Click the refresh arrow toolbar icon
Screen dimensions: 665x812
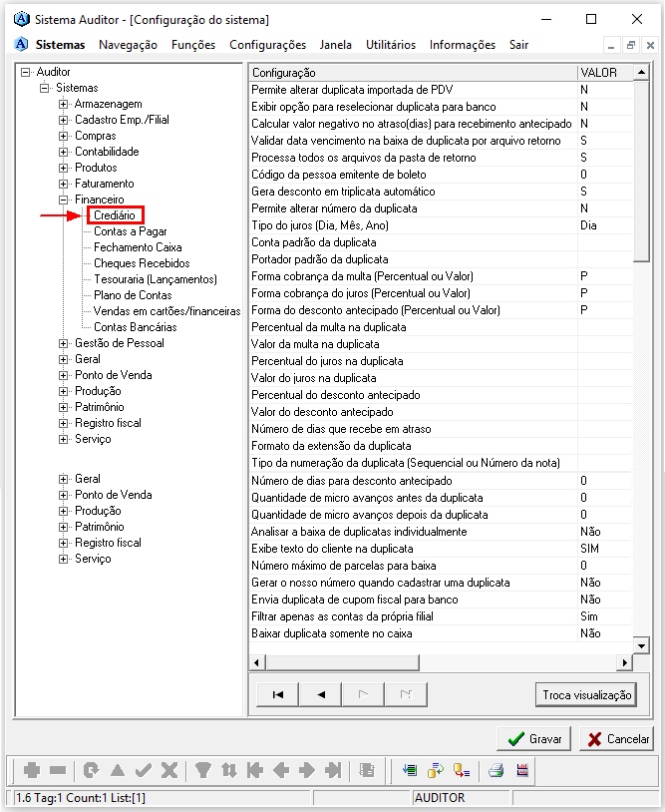click(x=91, y=770)
